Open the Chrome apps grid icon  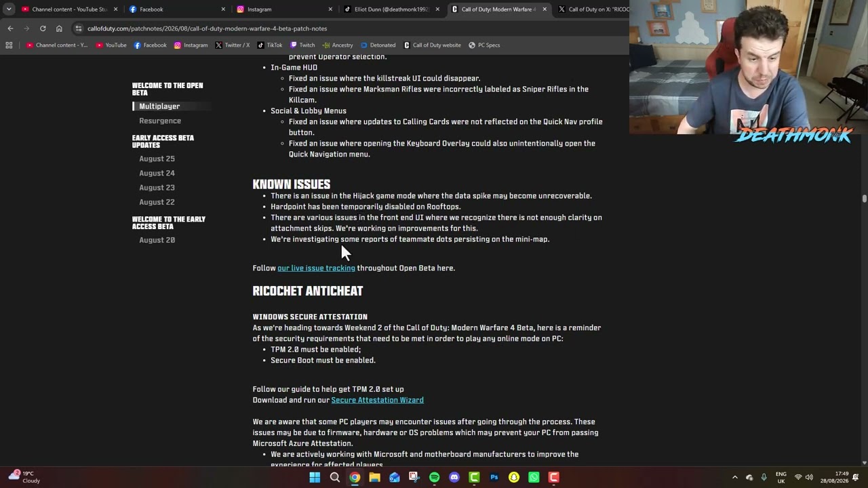tap(9, 45)
